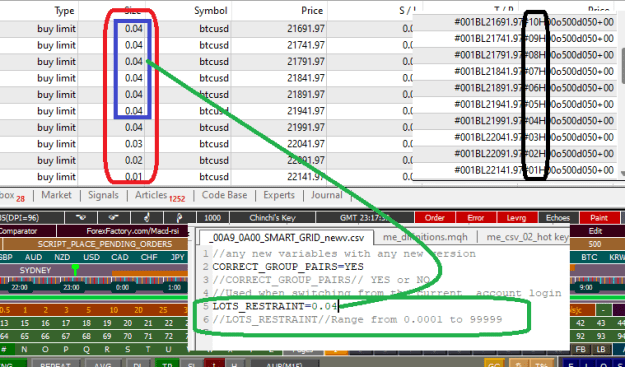Image resolution: width=625 pixels, height=367 pixels.
Task: Select value 10 in the orange number row
Action: point(114,310)
